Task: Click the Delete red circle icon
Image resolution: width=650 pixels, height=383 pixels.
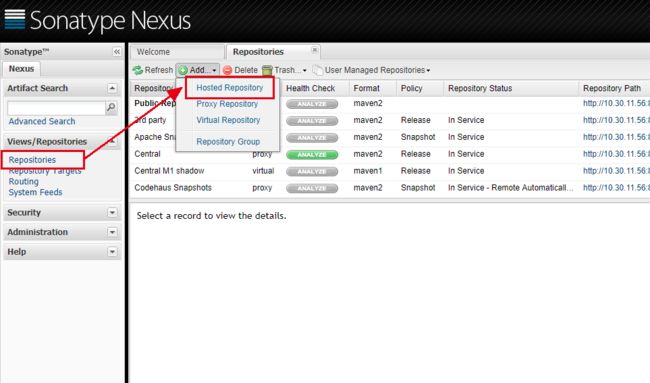Action: click(x=227, y=70)
